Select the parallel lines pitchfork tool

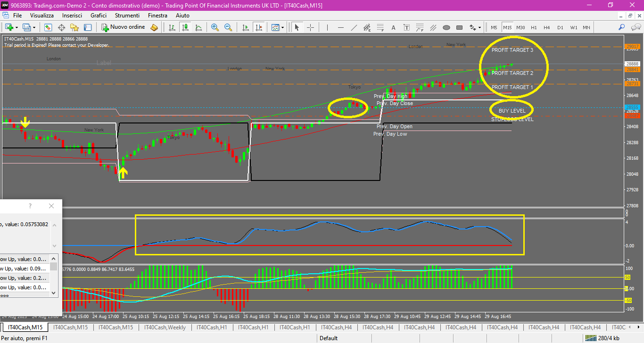pos(433,27)
